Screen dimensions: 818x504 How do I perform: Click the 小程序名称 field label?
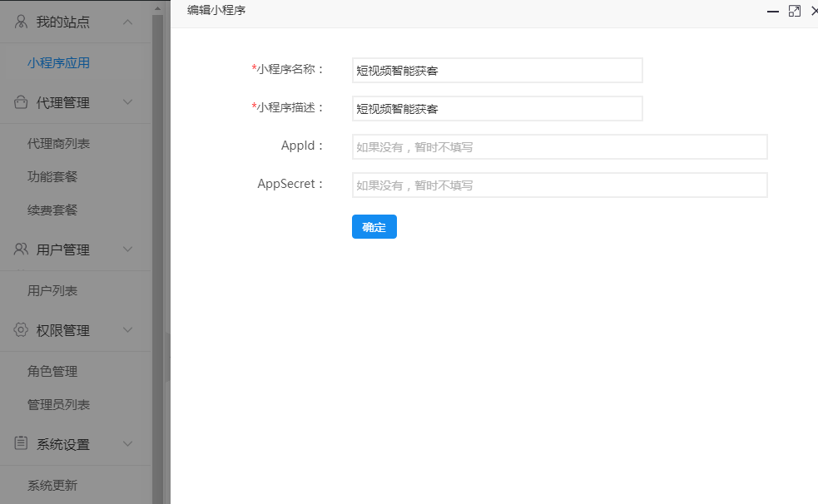click(x=287, y=69)
